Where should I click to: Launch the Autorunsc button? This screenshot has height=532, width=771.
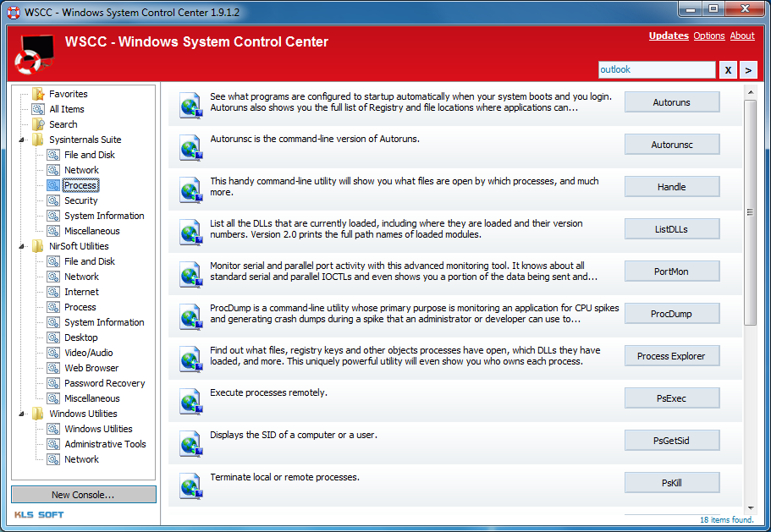[672, 145]
